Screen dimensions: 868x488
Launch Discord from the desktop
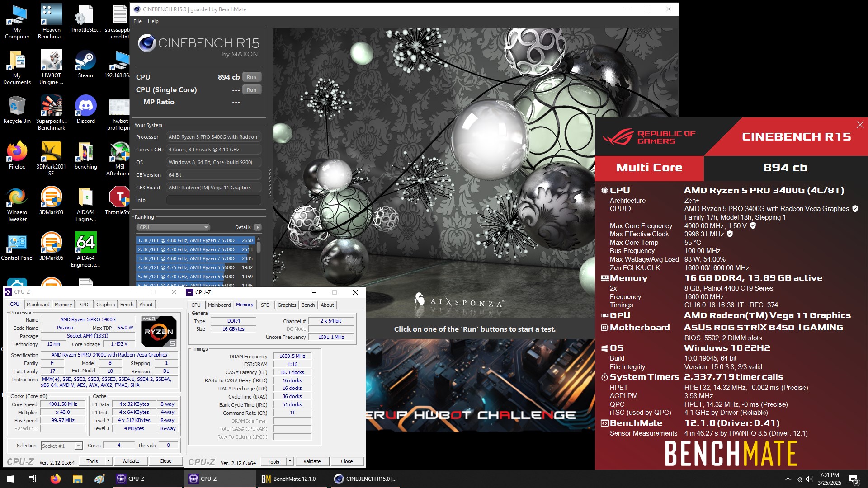click(85, 110)
